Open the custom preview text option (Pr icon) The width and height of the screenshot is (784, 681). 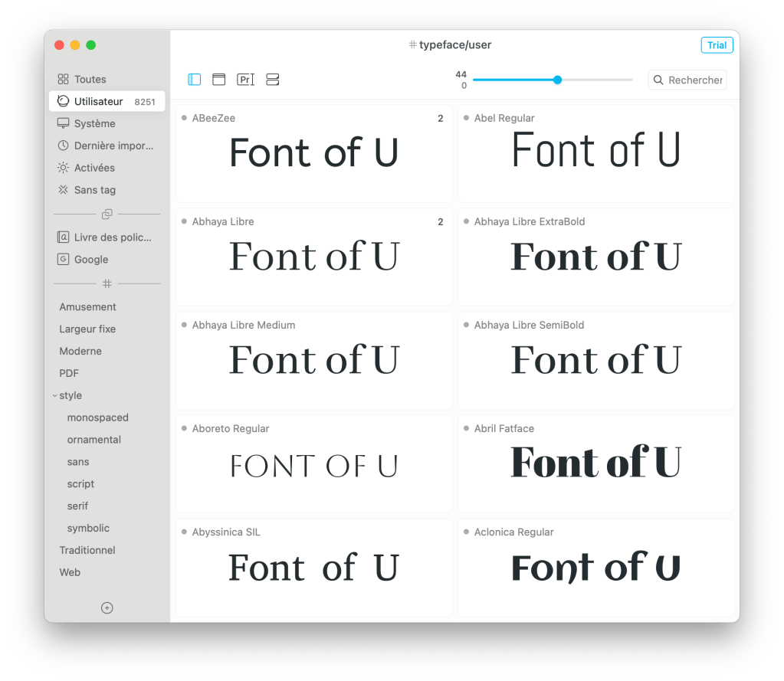coord(245,79)
